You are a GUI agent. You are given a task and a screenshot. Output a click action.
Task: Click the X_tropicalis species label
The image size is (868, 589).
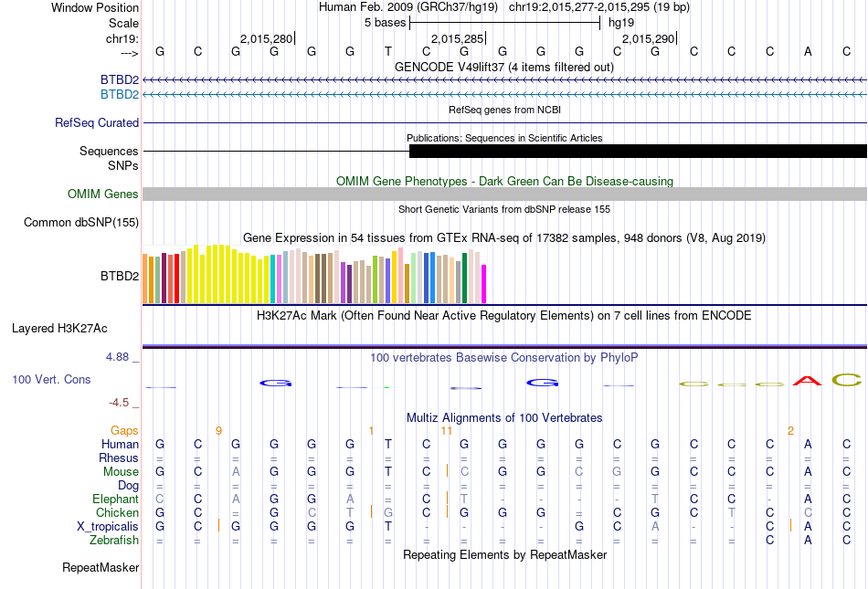tap(108, 527)
